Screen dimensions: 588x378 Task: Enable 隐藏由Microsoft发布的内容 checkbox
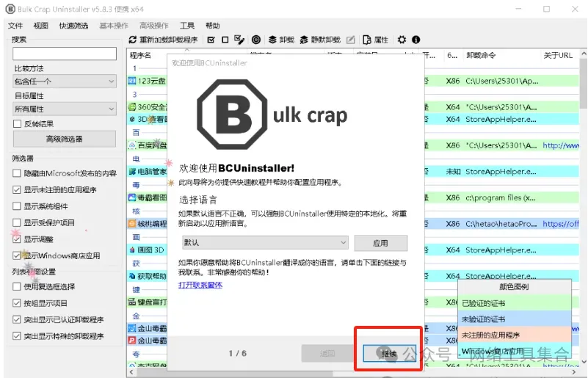[x=16, y=173]
